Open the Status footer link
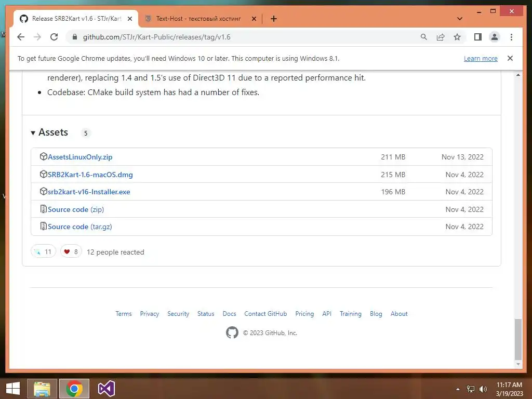The width and height of the screenshot is (532, 399). [x=206, y=314]
